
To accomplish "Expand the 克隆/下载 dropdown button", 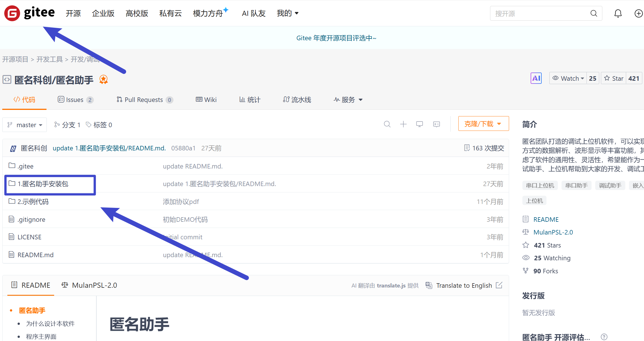I will tap(483, 124).
